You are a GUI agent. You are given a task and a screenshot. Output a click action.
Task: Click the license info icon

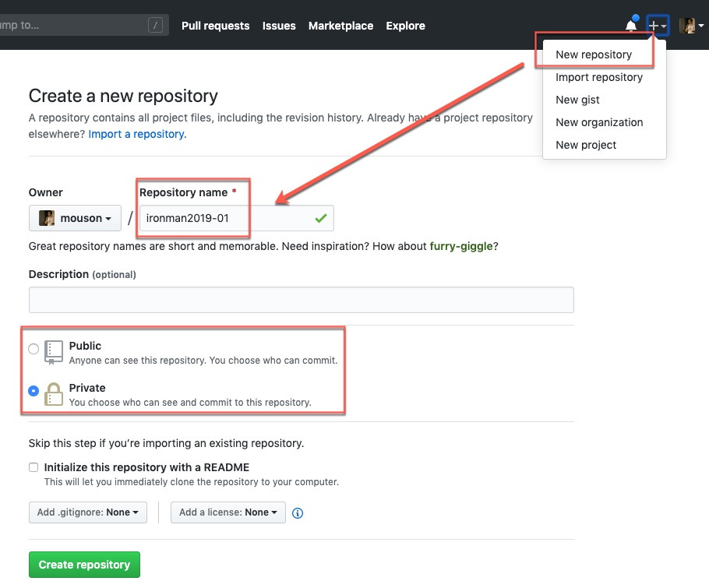[298, 513]
